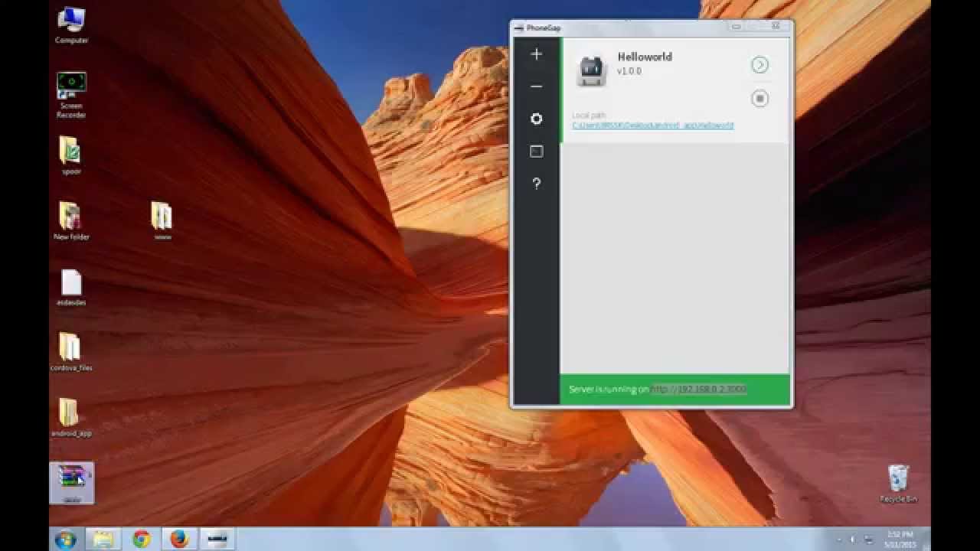Screen dimensions: 980x551
Task: Select the New folder desktop icon
Action: [x=71, y=221]
